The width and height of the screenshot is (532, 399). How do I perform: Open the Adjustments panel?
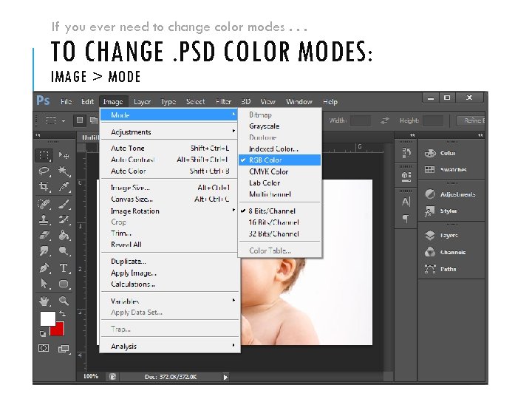click(x=449, y=194)
